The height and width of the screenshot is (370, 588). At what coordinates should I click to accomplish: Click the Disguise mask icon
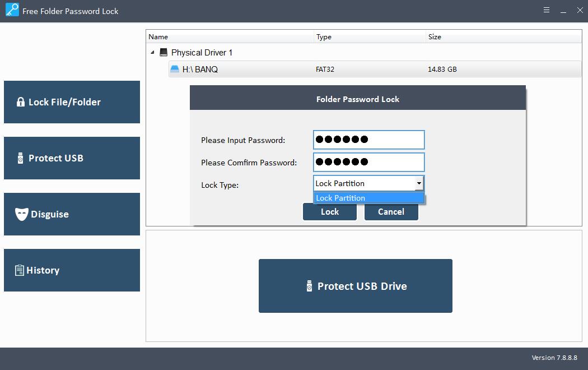[21, 214]
